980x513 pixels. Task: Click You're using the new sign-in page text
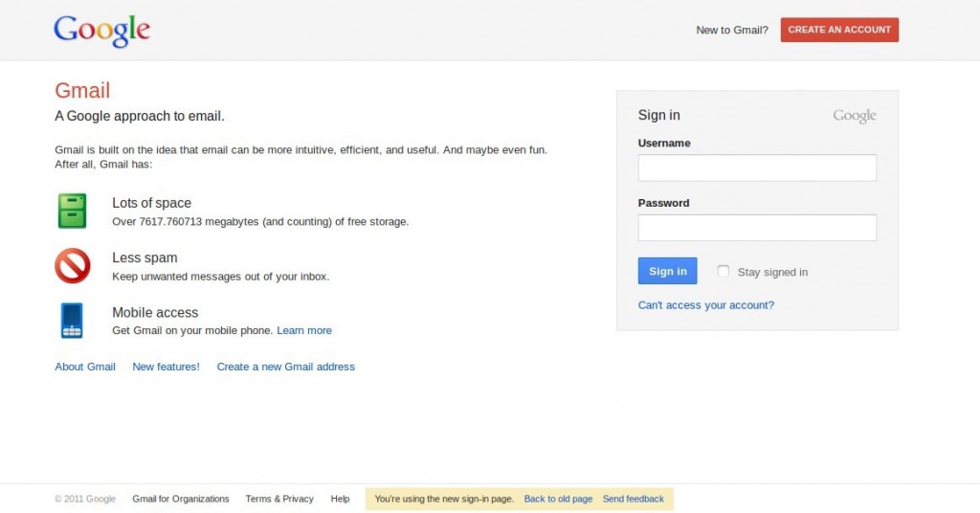(x=444, y=499)
